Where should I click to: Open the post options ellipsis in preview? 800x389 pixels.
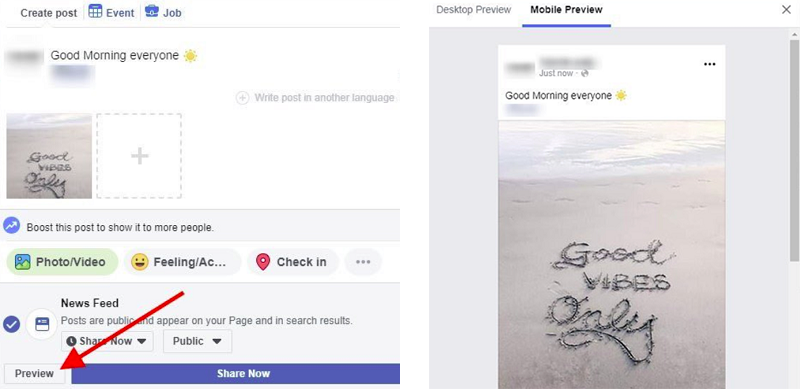point(710,64)
